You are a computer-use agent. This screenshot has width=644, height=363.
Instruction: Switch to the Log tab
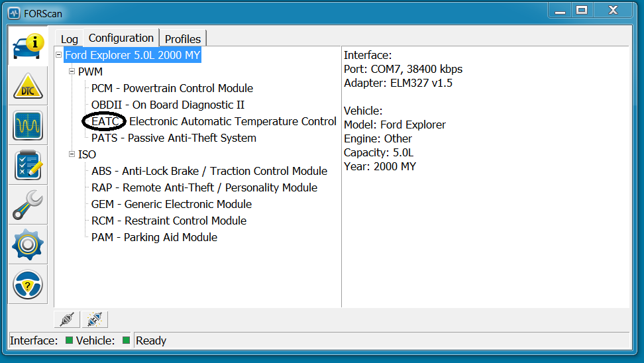click(69, 39)
